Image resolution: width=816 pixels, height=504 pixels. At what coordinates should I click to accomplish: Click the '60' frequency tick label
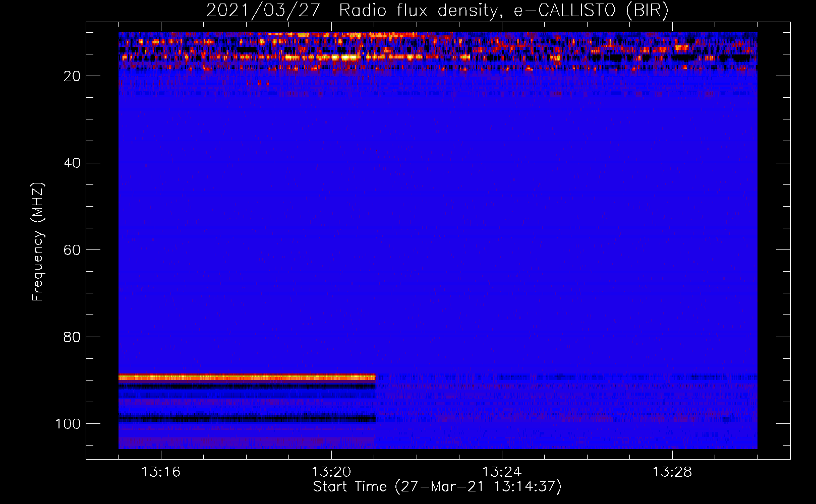coord(72,250)
